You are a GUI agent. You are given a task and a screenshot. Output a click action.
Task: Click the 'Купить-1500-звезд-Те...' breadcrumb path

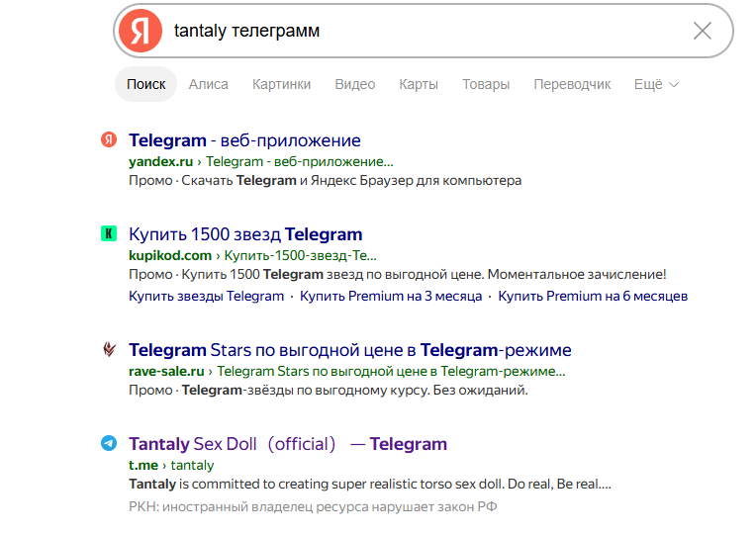pos(301,255)
